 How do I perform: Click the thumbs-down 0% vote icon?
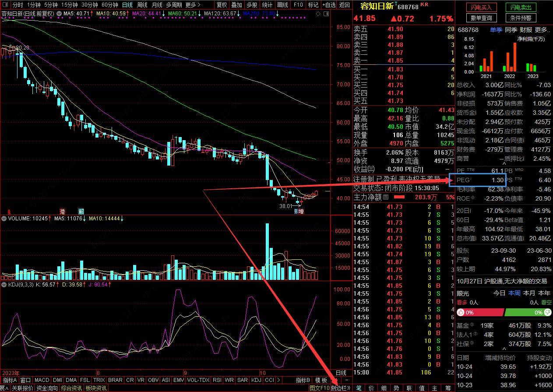547,312
